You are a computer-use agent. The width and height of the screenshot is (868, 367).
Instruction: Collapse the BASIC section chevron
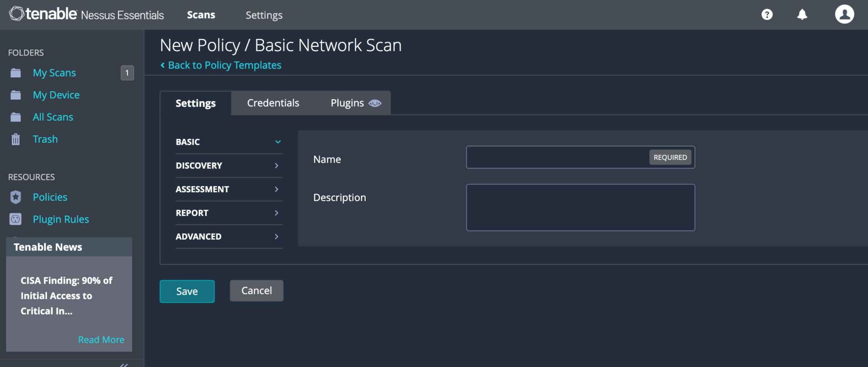(278, 142)
